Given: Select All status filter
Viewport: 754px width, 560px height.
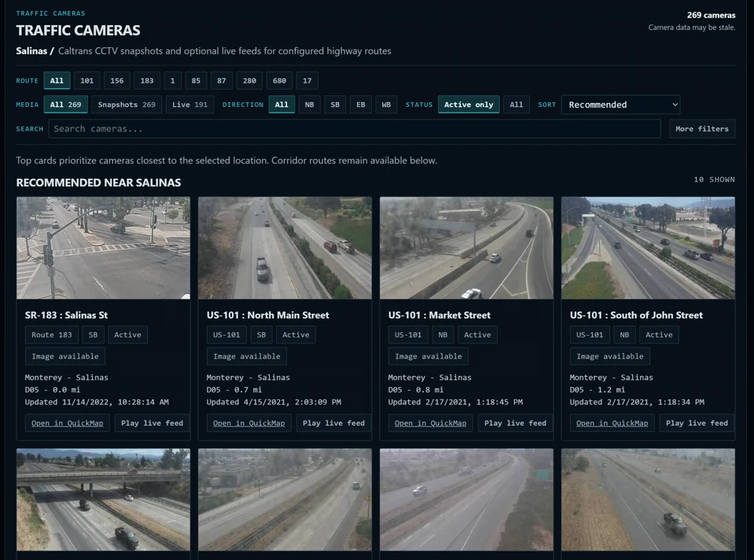Looking at the screenshot, I should (517, 105).
